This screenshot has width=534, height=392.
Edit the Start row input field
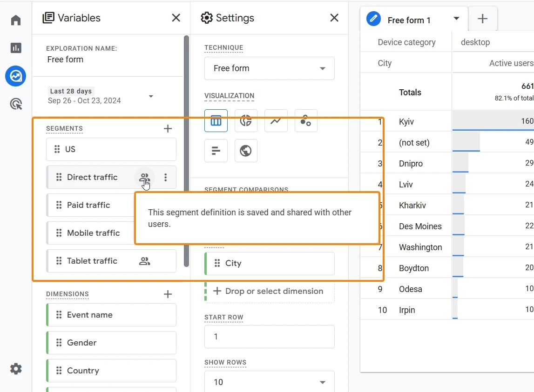[x=270, y=337]
